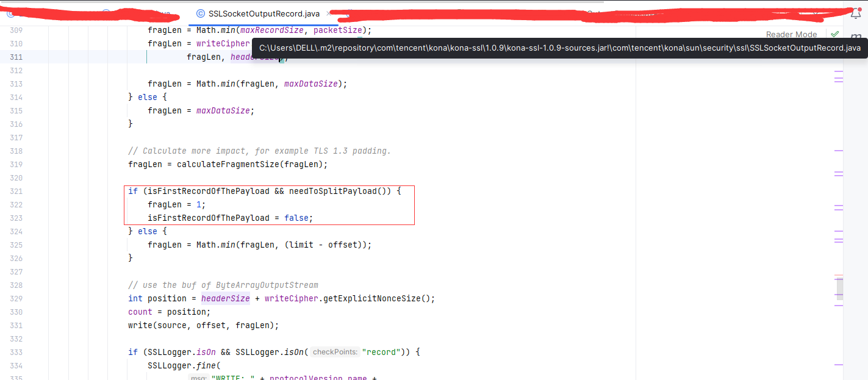Click the green inspections checkmark indicator

(x=835, y=34)
